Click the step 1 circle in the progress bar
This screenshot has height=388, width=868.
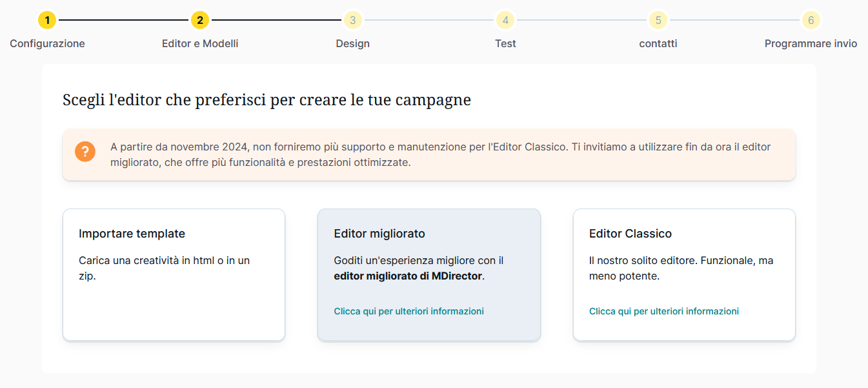[47, 21]
